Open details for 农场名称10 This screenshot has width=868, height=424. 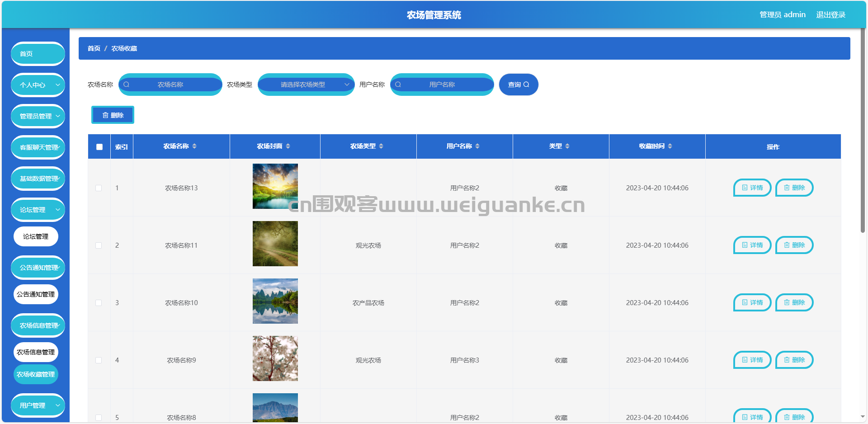[x=752, y=302]
